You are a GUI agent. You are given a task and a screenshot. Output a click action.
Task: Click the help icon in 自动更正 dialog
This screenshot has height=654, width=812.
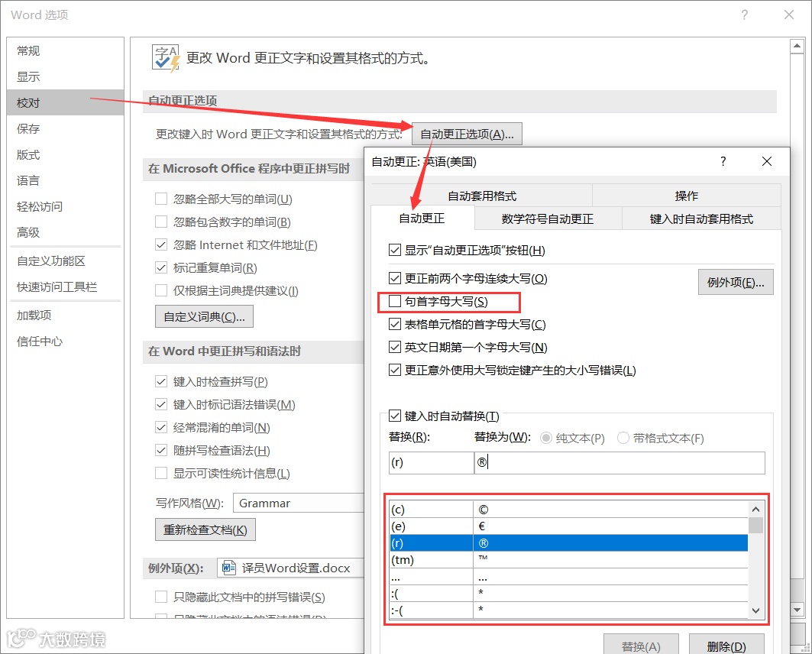pyautogui.click(x=723, y=161)
